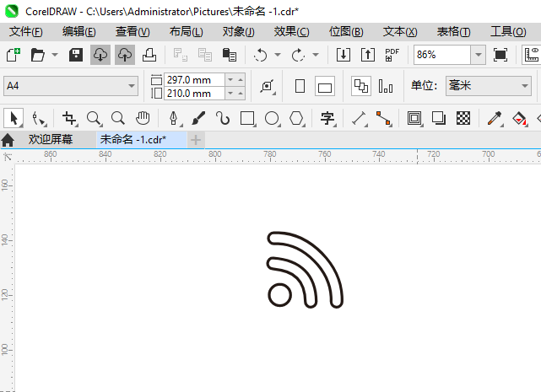This screenshot has height=392, width=541.
Task: Click the 86% zoom level field
Action: click(442, 55)
